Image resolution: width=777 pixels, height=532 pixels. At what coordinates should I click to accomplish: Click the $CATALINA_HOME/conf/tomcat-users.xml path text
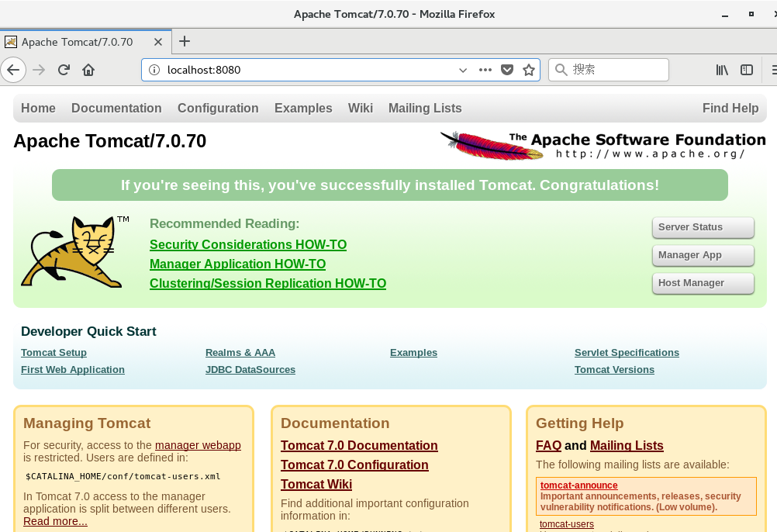coord(123,476)
